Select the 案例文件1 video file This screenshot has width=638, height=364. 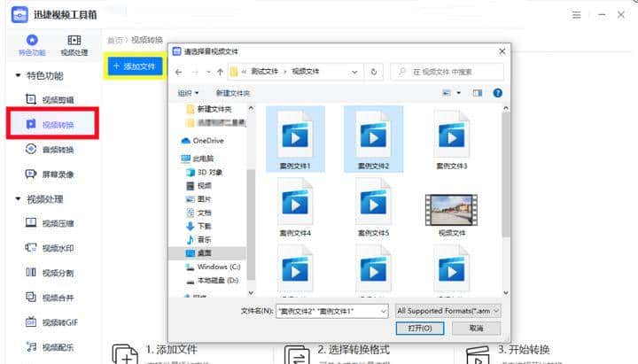pyautogui.click(x=295, y=139)
